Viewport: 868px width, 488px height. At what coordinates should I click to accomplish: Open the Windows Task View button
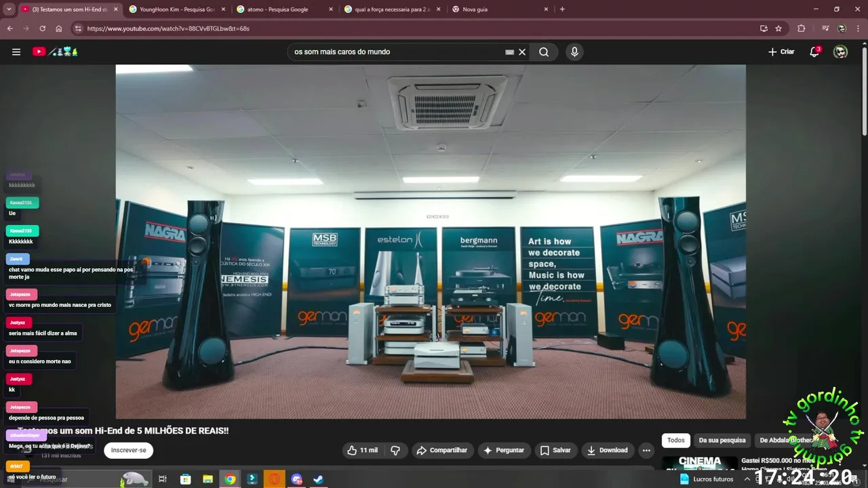(163, 479)
